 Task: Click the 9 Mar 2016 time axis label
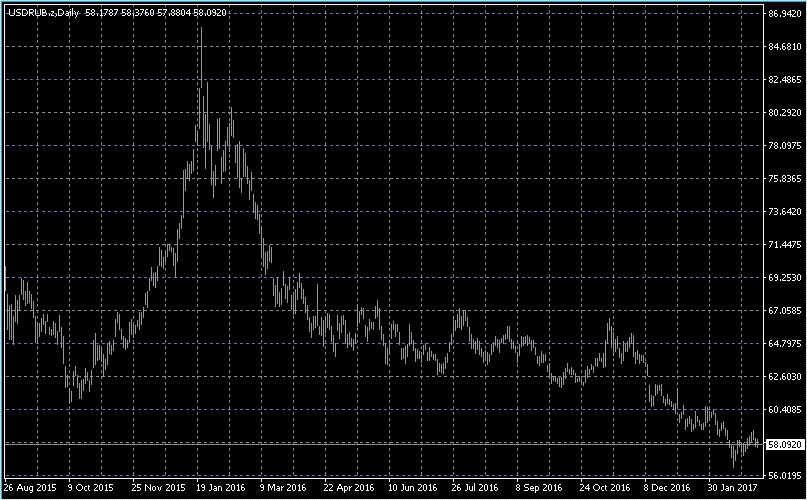tap(283, 487)
